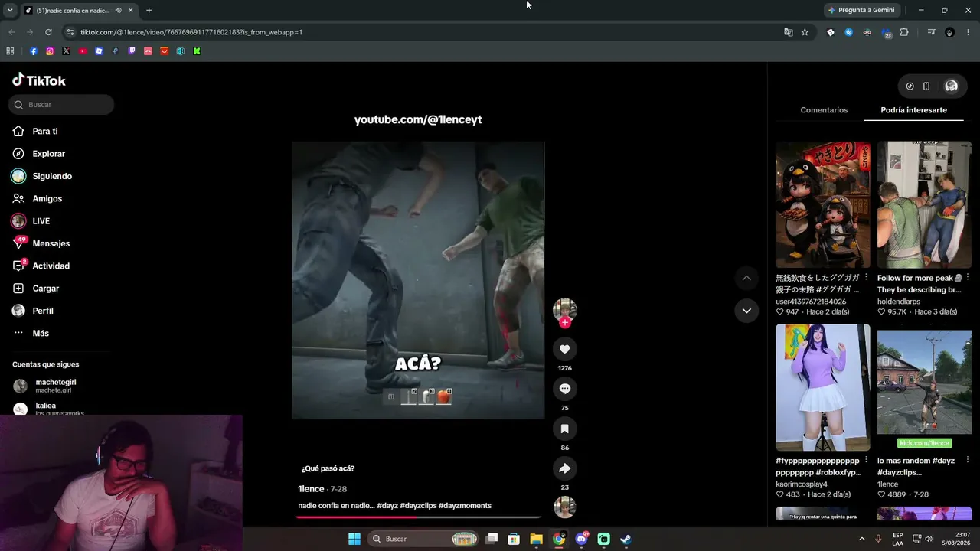This screenshot has height=551, width=980.
Task: Focus the TikTok Buscar search box
Action: [61, 105]
